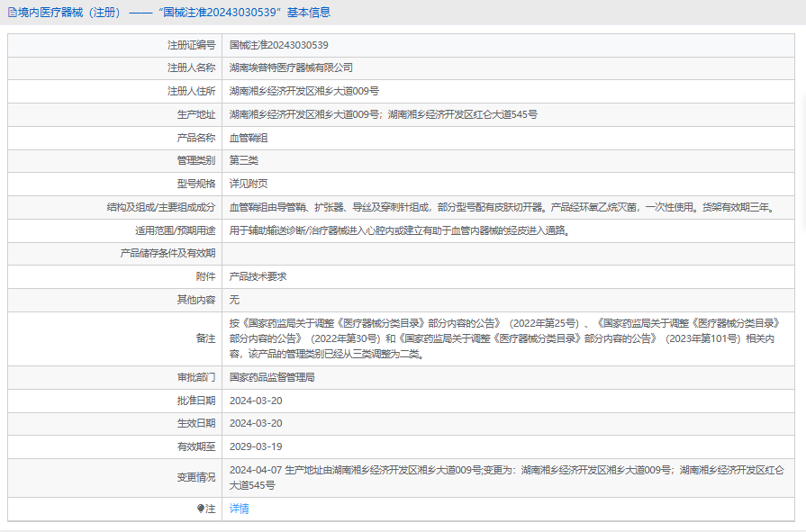Select the 详见附页 value
This screenshot has width=806, height=532.
click(249, 184)
